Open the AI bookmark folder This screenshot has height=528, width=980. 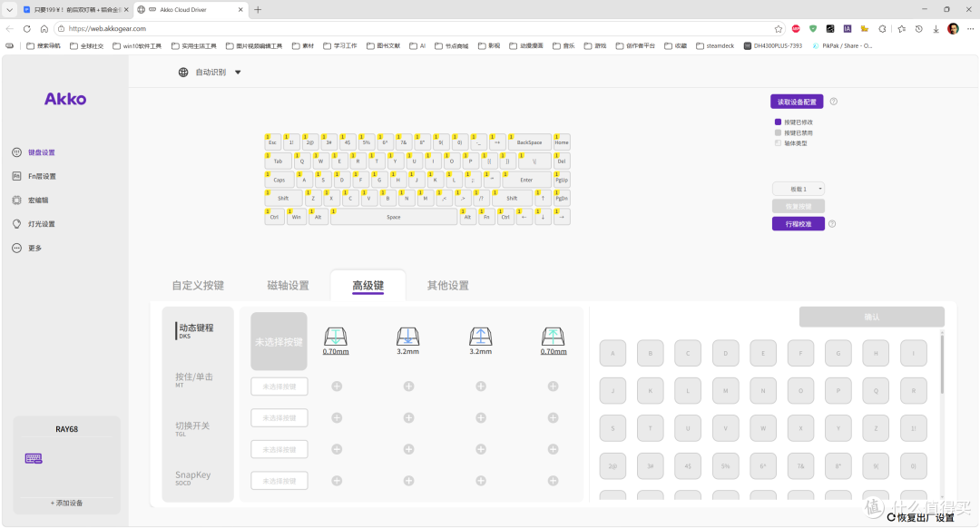pos(417,45)
